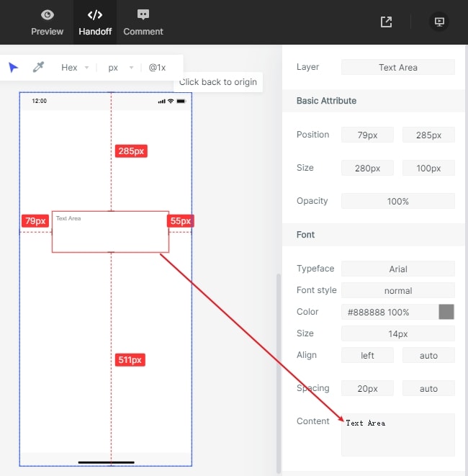Click the canvas vertical scrollbar
The image size is (468, 476).
click(279, 374)
